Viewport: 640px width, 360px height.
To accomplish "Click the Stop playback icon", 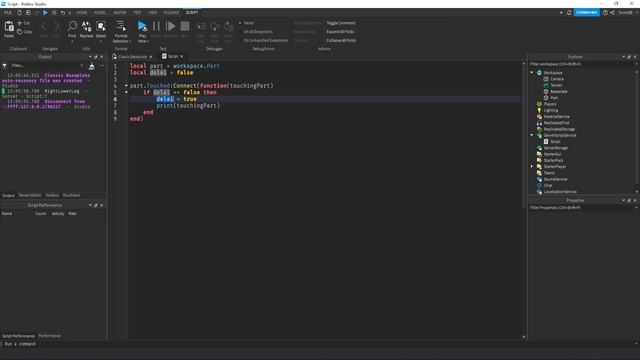I will point(185,27).
